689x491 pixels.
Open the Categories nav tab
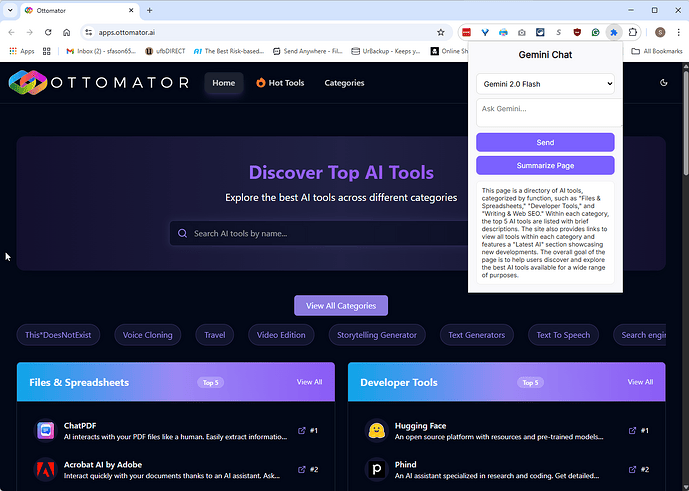pyautogui.click(x=344, y=83)
